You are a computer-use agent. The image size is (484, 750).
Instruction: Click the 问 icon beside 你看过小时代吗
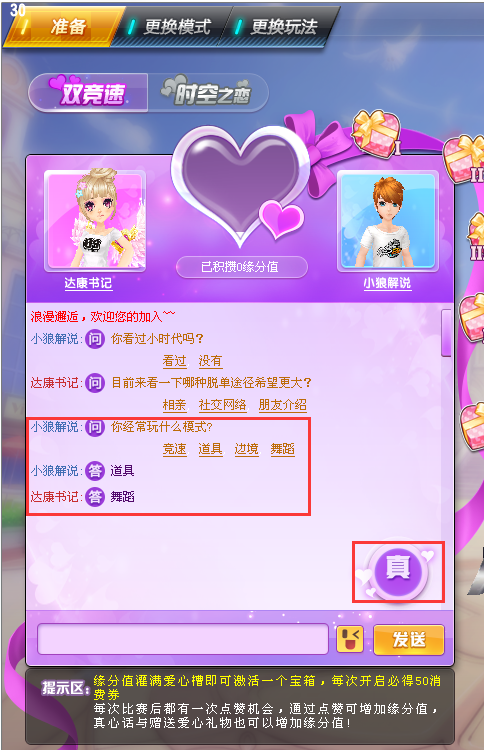pos(95,339)
